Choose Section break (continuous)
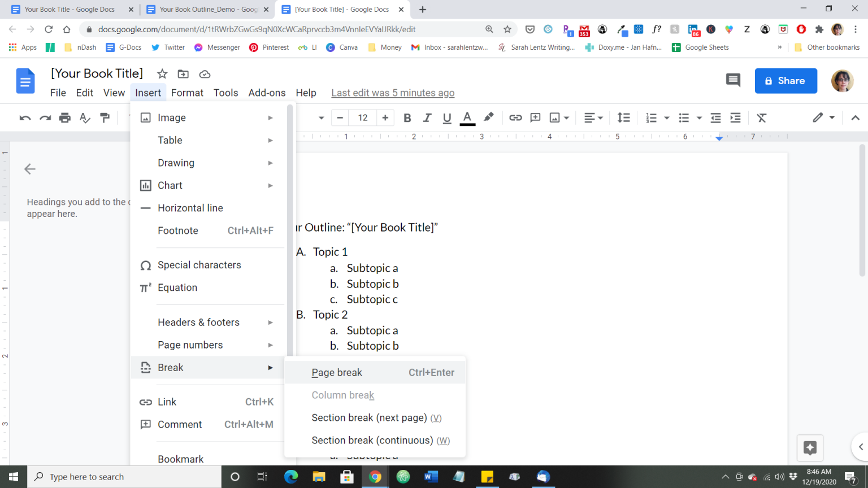868x488 pixels. pyautogui.click(x=375, y=440)
